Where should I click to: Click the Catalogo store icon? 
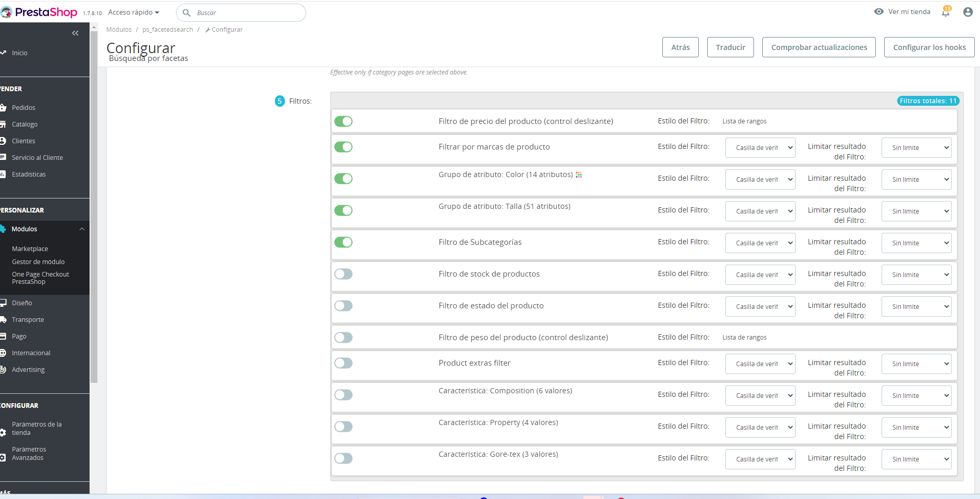(3, 124)
